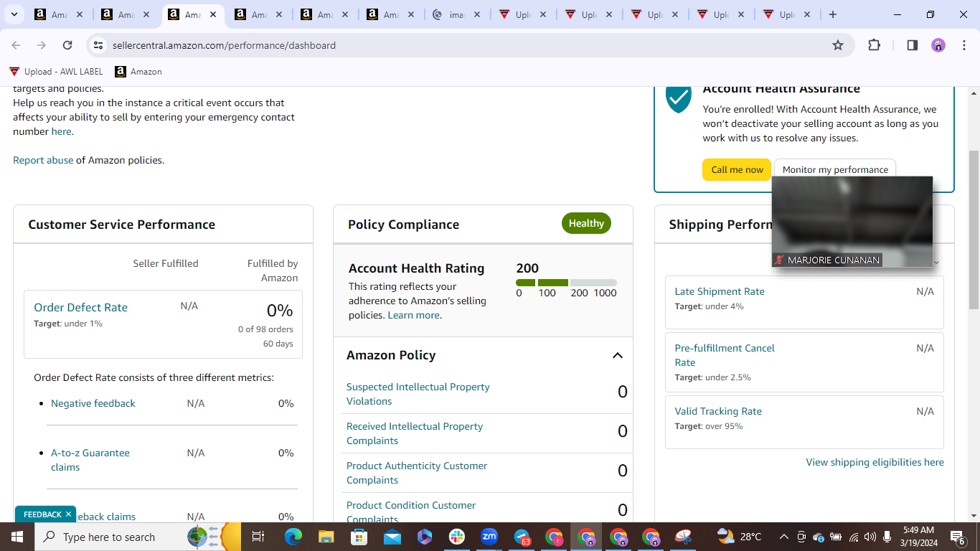Close the 'ima' tab
The height and width of the screenshot is (551, 980).
click(476, 14)
